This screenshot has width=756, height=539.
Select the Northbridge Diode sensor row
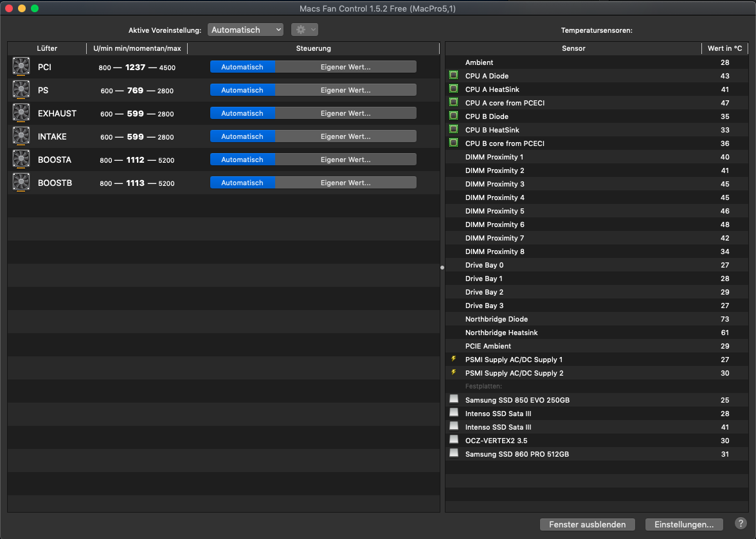pyautogui.click(x=597, y=319)
